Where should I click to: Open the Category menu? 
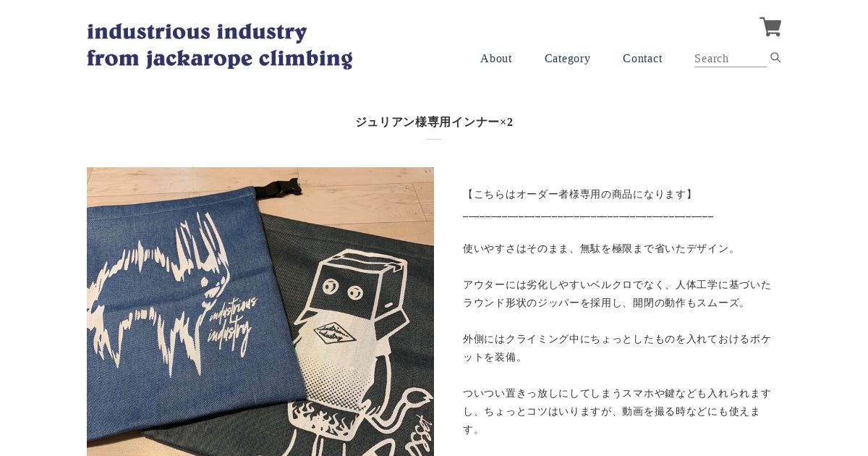[568, 59]
